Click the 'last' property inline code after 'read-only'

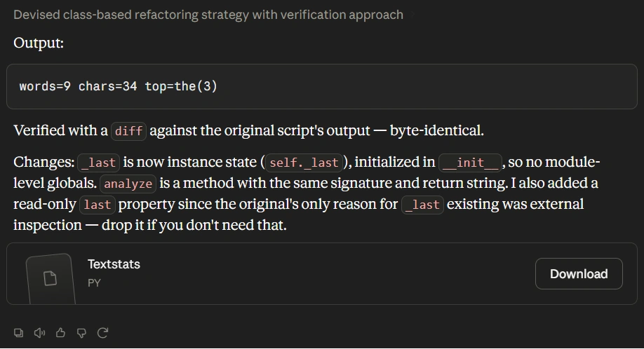point(98,205)
